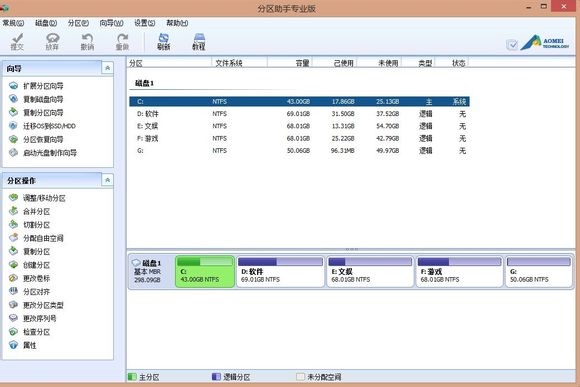The image size is (580, 387).
Task: Collapse the 向导 panel with its chevron
Action: pyautogui.click(x=107, y=68)
